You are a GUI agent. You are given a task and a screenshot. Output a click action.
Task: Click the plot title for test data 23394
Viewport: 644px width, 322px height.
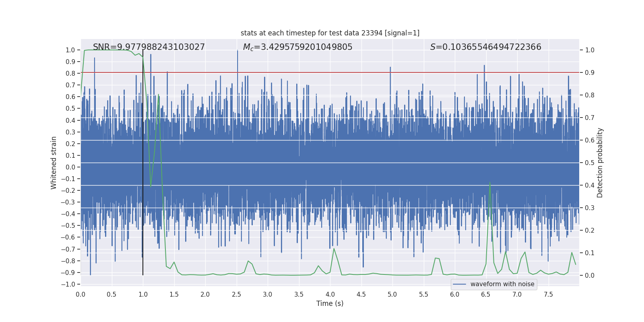tap(330, 33)
